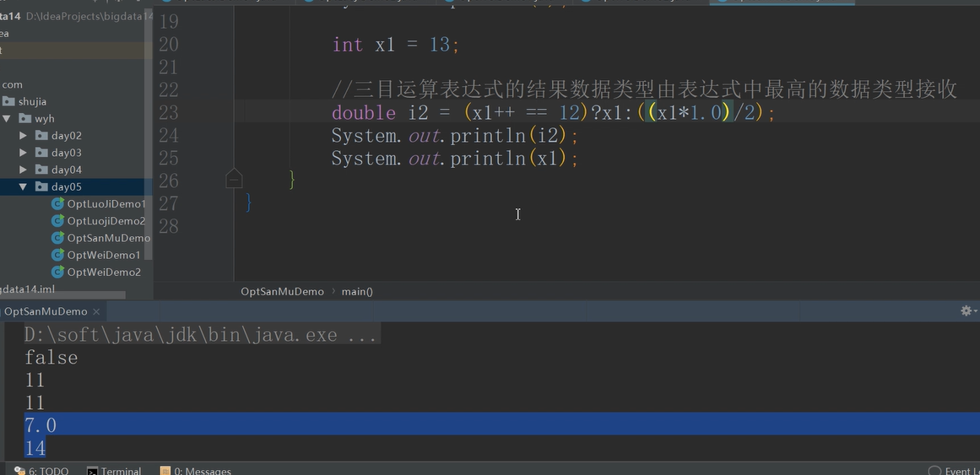The height and width of the screenshot is (475, 980).
Task: Click the java.exe command line in console
Action: tap(201, 335)
